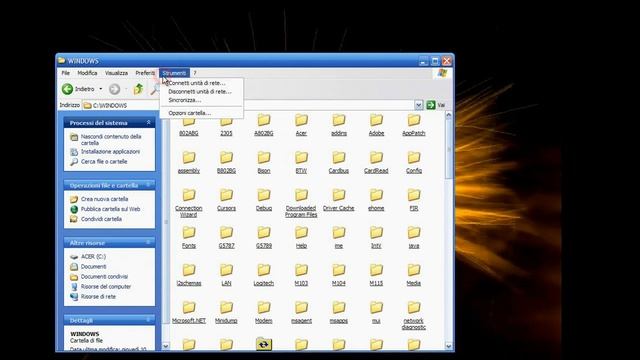Select the Debug folder icon
The width and height of the screenshot is (640, 360).
pyautogui.click(x=264, y=195)
